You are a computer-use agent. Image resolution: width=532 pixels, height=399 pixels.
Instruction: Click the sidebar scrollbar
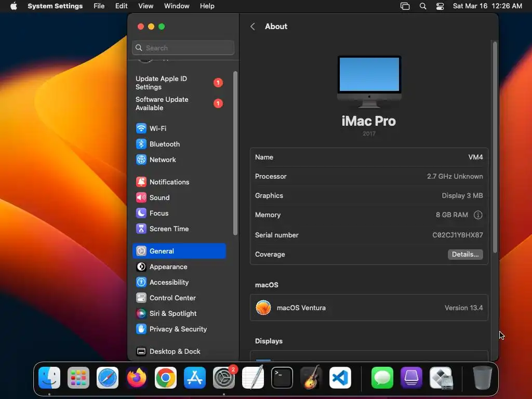point(235,153)
